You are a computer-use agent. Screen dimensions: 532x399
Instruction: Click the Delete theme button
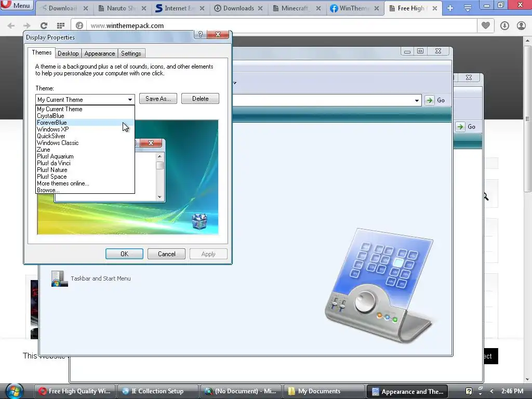pos(200,99)
